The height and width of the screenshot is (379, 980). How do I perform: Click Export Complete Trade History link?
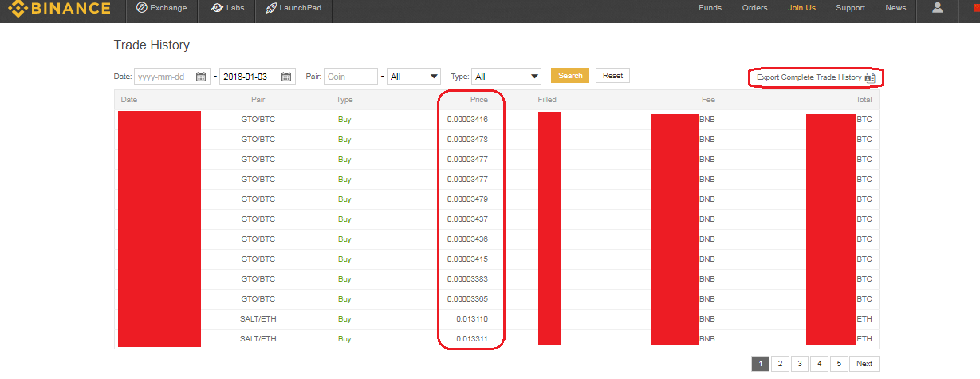809,77
